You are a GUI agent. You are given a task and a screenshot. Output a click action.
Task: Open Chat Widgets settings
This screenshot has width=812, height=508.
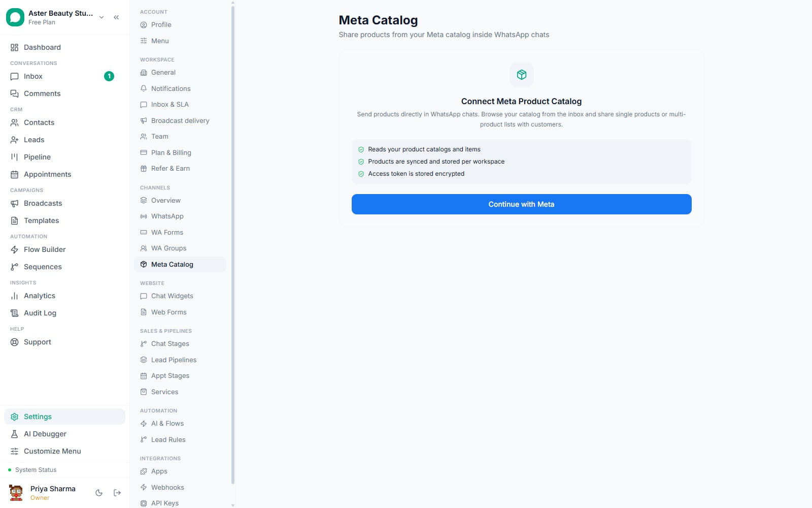click(x=180, y=296)
